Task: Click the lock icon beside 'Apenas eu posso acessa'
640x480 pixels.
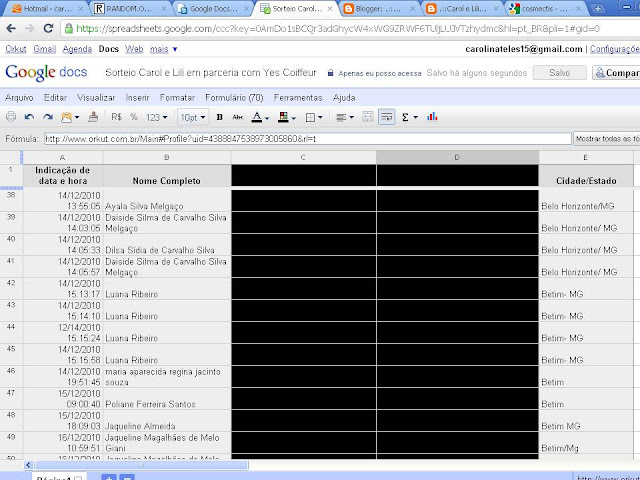Action: click(x=330, y=73)
